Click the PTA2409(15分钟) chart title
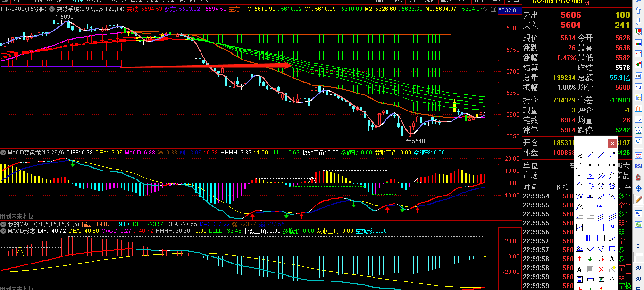Screen dimensions: 644x290 (24, 9)
